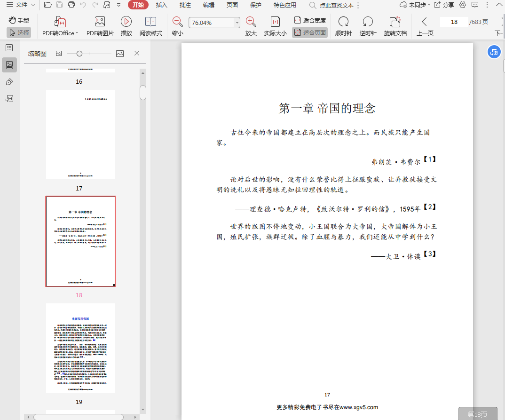Select the 手型 hand tool
505x420 pixels.
(19, 20)
